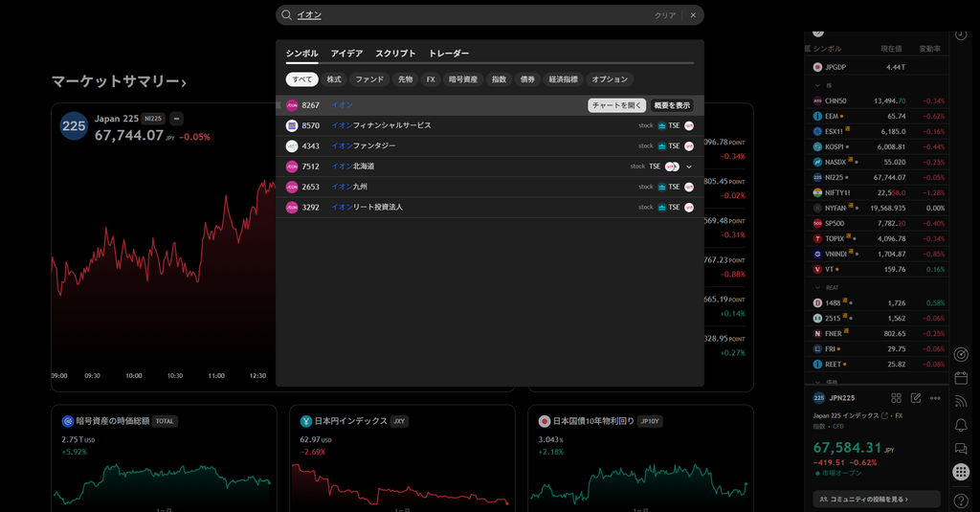Click the 7512 Aeon Hokkaido logo
980x512 pixels.
coord(292,167)
